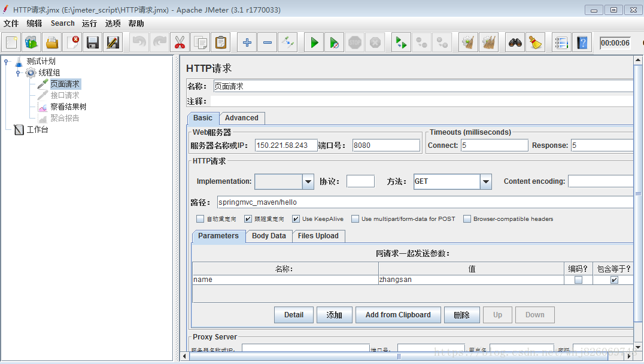Save the test plan with floppy icon
The width and height of the screenshot is (644, 364).
(x=93, y=43)
